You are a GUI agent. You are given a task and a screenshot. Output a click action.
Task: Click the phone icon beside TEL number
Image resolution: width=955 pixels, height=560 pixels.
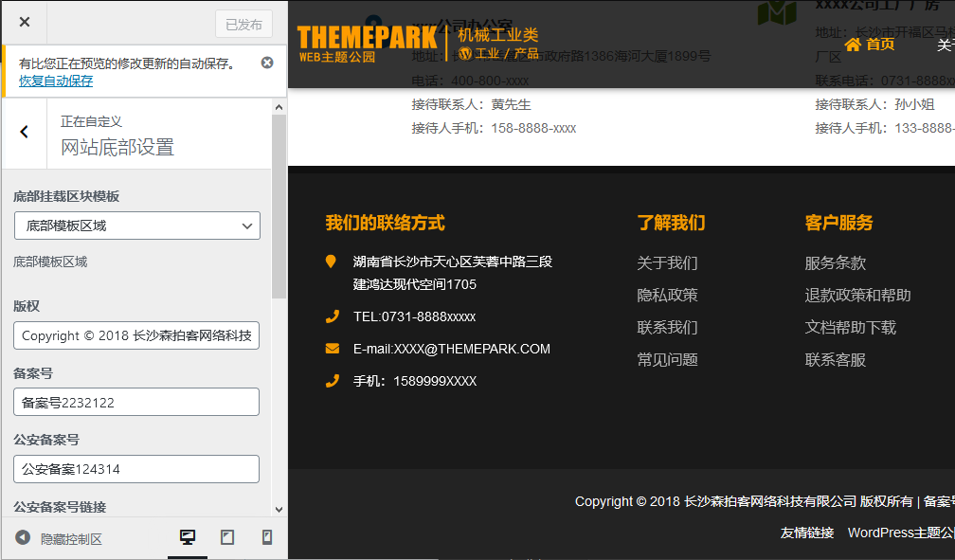(331, 316)
